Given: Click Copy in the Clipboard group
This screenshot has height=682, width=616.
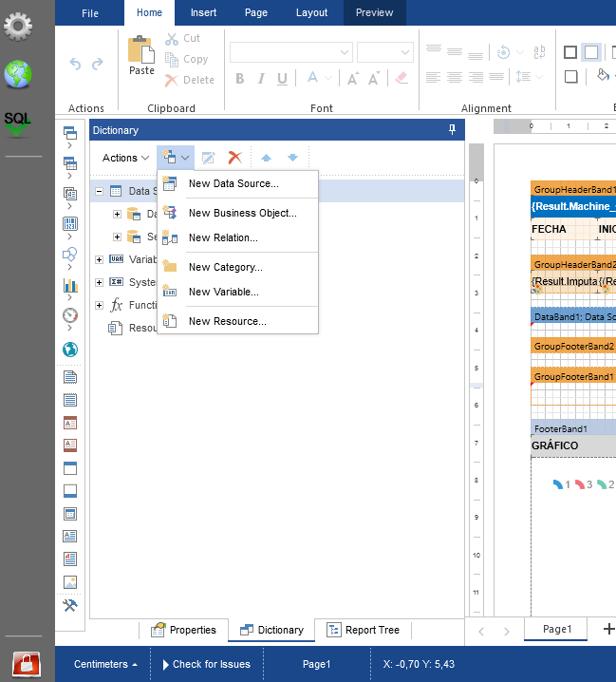Looking at the screenshot, I should [186, 59].
